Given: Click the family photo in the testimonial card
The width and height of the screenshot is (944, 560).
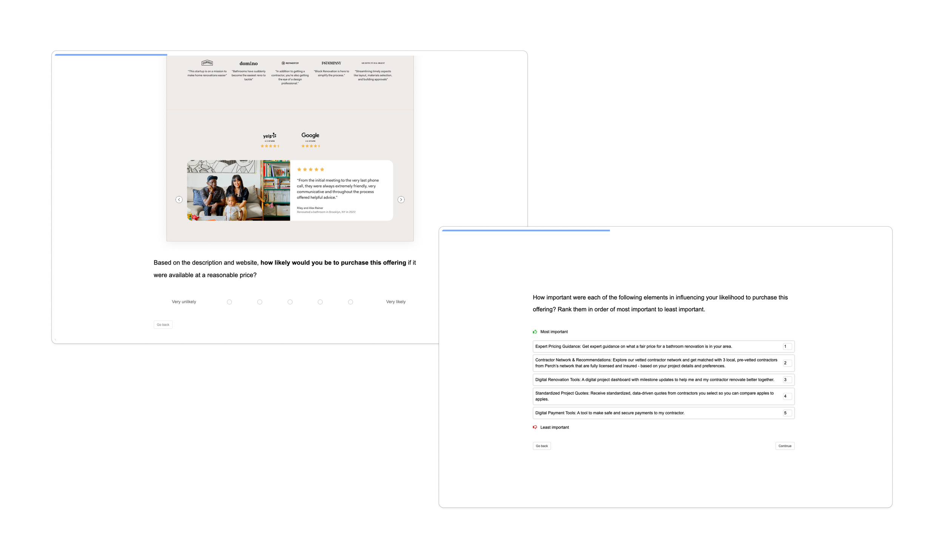Looking at the screenshot, I should click(x=239, y=191).
